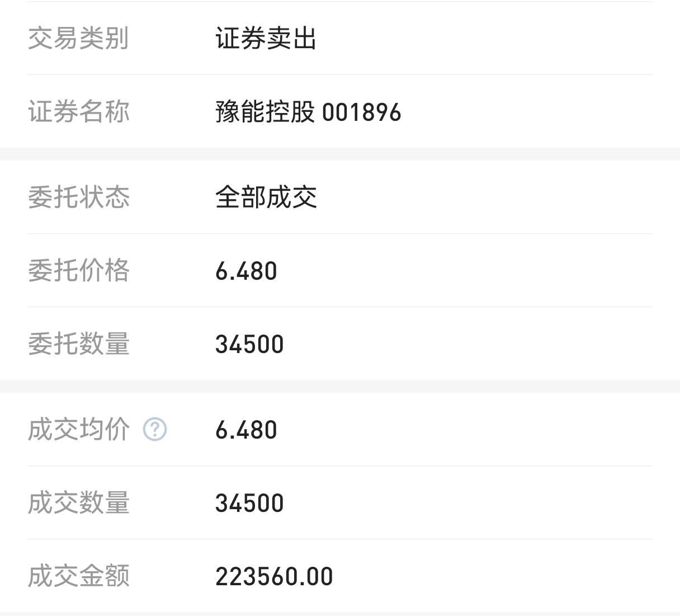Click the 交易类别 label
Image resolution: width=680 pixels, height=616 pixels.
[78, 39]
